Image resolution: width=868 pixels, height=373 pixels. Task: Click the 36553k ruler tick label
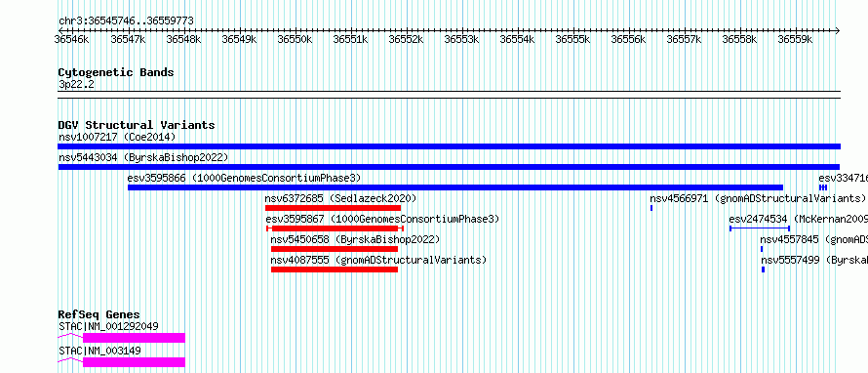462,39
